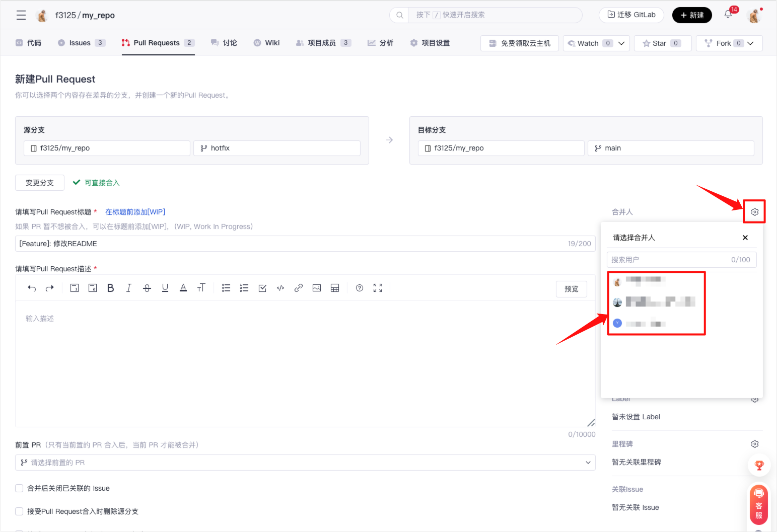Image resolution: width=777 pixels, height=532 pixels.
Task: Click the undo arrow in the editor
Action: (x=32, y=288)
